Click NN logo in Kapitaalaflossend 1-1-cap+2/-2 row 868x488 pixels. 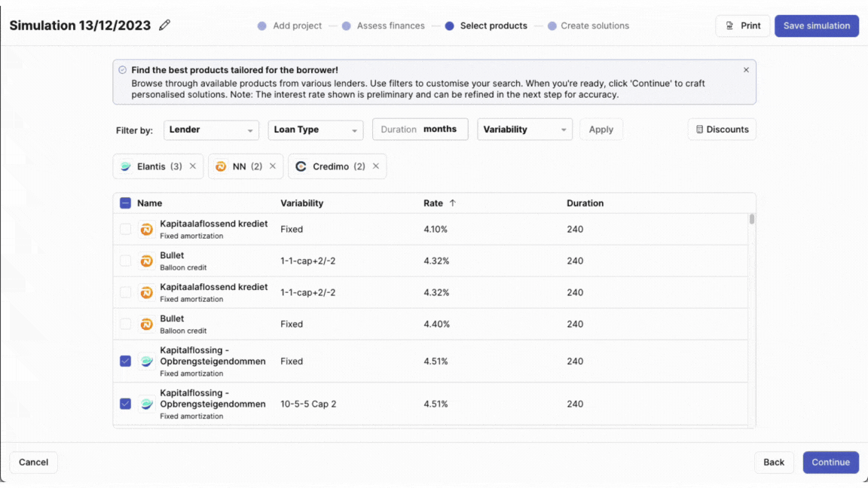(x=146, y=292)
